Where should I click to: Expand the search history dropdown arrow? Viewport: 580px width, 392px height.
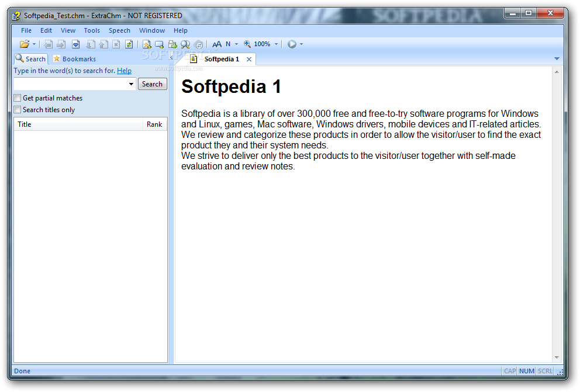pyautogui.click(x=131, y=84)
